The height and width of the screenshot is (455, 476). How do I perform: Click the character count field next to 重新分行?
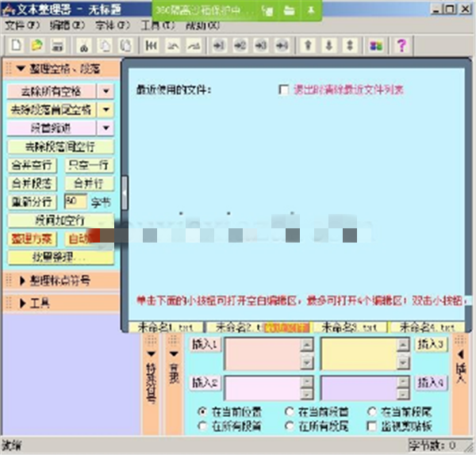[x=75, y=201]
